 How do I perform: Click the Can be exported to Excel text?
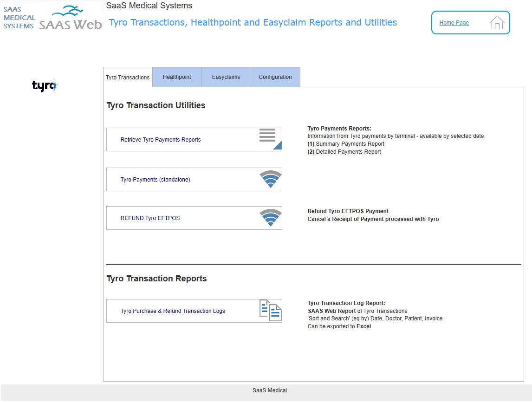click(339, 326)
